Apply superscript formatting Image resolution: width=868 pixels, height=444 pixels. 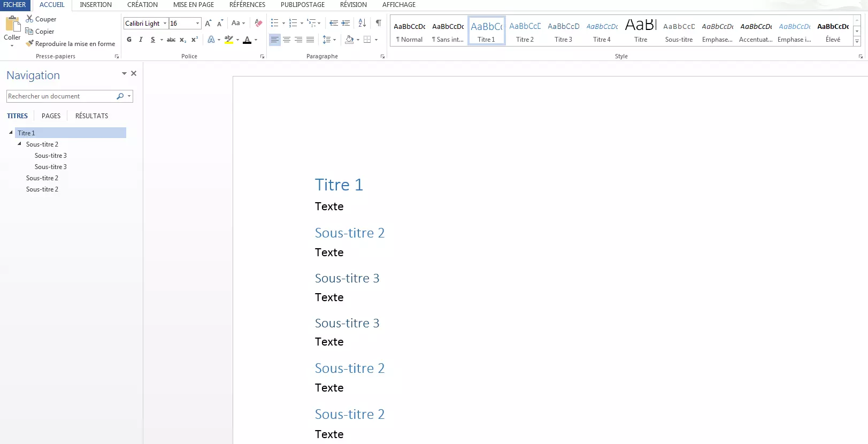195,40
